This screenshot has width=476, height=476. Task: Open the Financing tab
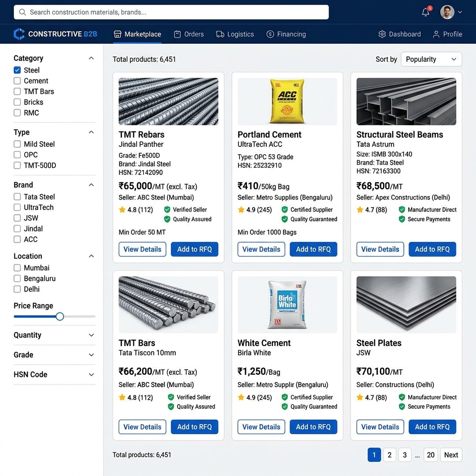point(286,34)
